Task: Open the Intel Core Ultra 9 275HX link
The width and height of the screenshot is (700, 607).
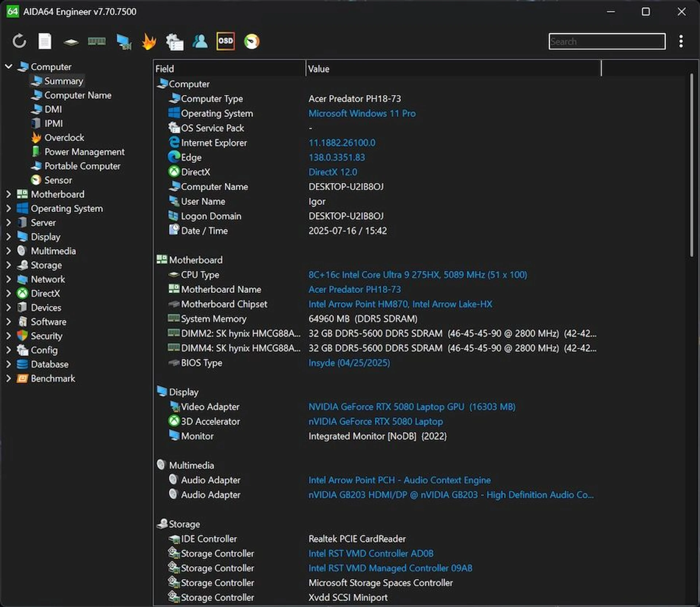Action: (x=418, y=275)
